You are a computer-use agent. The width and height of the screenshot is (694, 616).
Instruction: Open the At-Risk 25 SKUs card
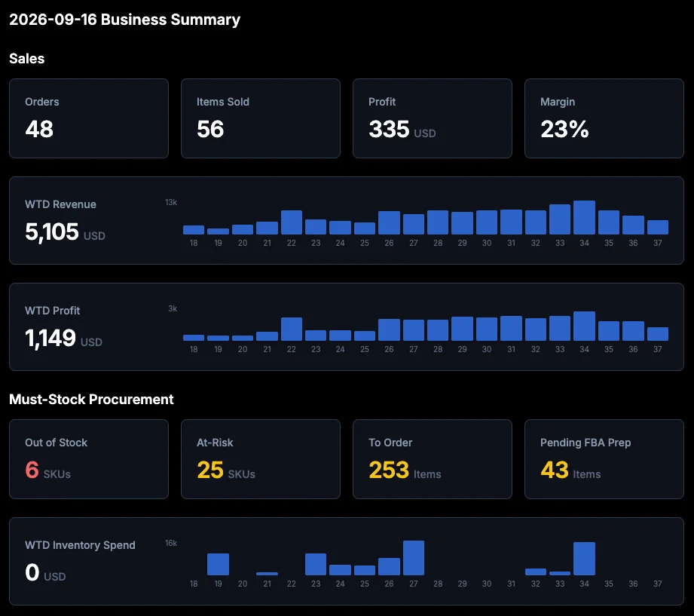[x=260, y=458]
